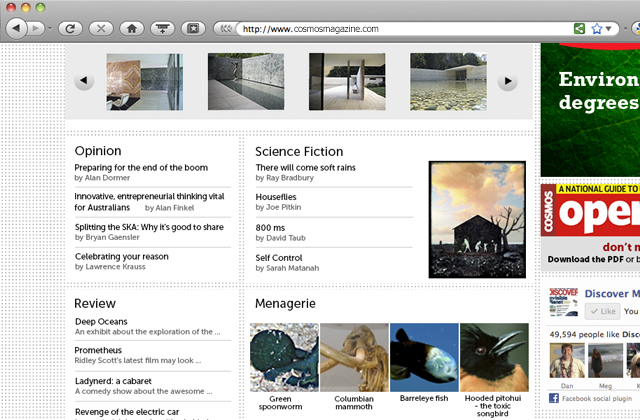Open the Review section heading
Screen dimensions: 640x420
pos(95,304)
